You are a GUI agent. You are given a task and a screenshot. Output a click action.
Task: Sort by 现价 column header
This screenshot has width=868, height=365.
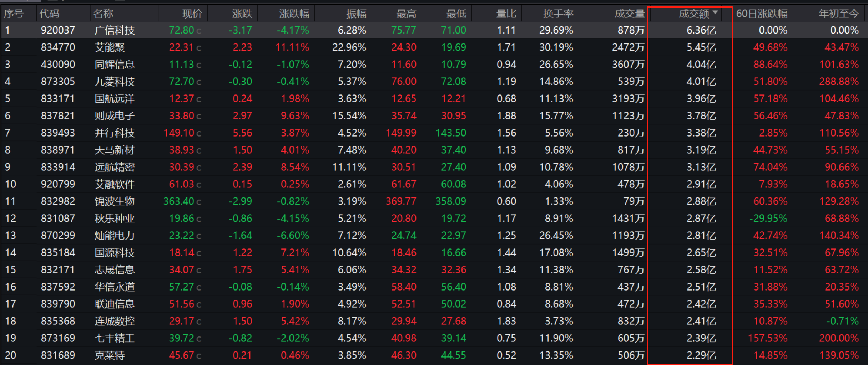pos(192,14)
